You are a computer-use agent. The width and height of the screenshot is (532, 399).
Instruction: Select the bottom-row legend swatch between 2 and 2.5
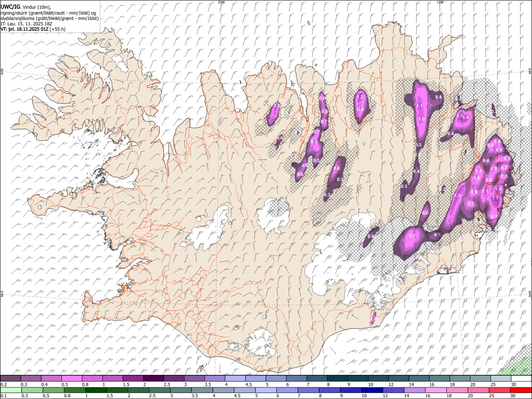[138, 390]
